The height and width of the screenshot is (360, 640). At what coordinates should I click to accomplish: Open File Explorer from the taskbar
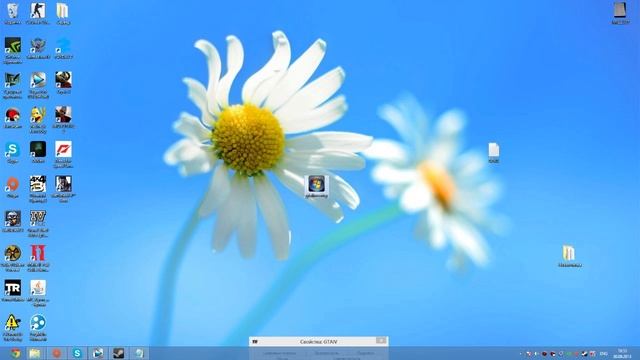point(35,353)
